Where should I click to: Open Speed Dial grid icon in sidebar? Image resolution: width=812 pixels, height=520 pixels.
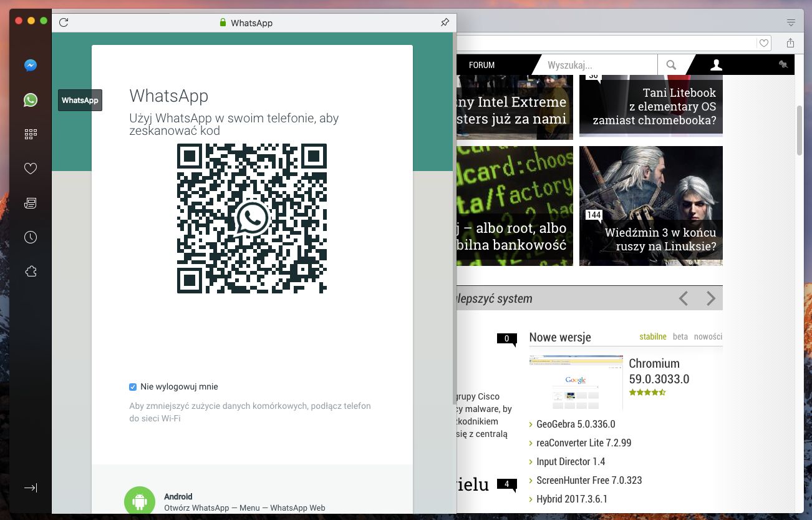click(x=31, y=134)
